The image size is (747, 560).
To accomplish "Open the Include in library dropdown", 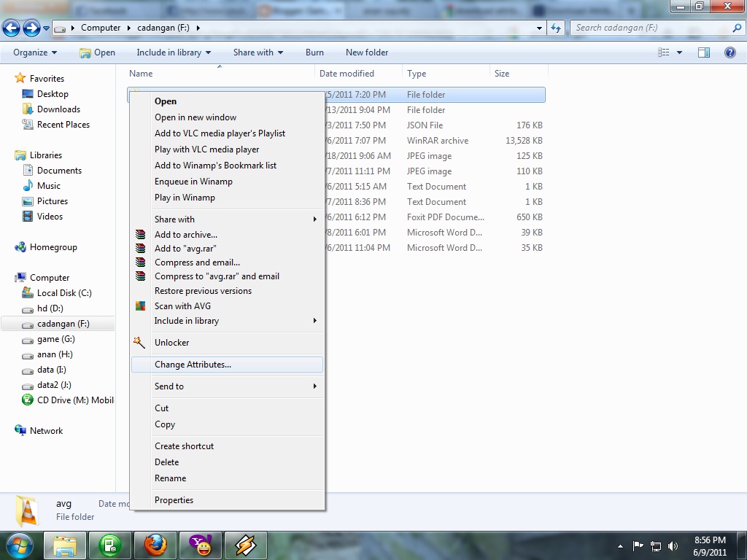I will point(174,52).
